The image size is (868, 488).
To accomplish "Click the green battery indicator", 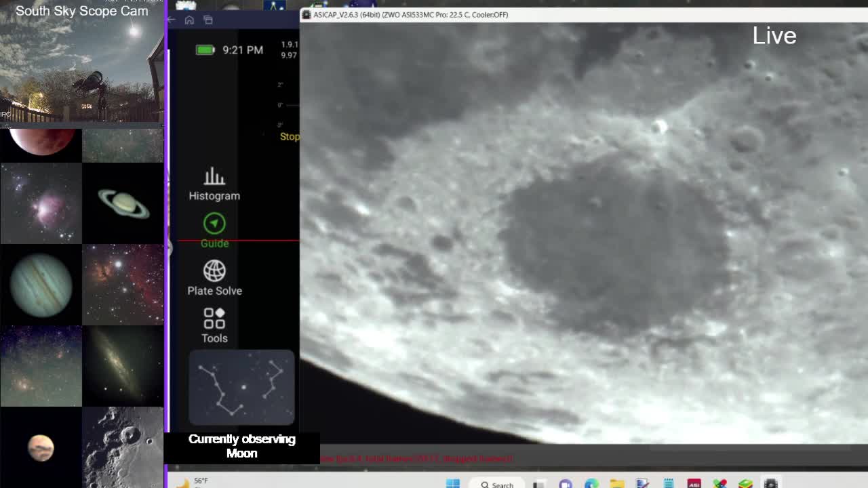I will pyautogui.click(x=205, y=49).
